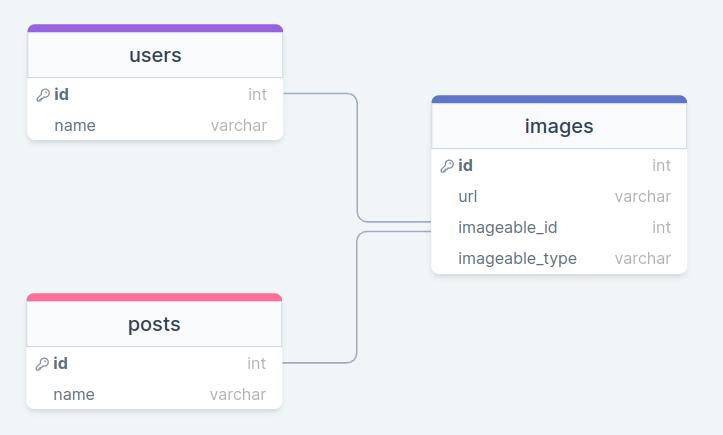The image size is (723, 435).
Task: Click the id field label in users table
Action: 62,95
